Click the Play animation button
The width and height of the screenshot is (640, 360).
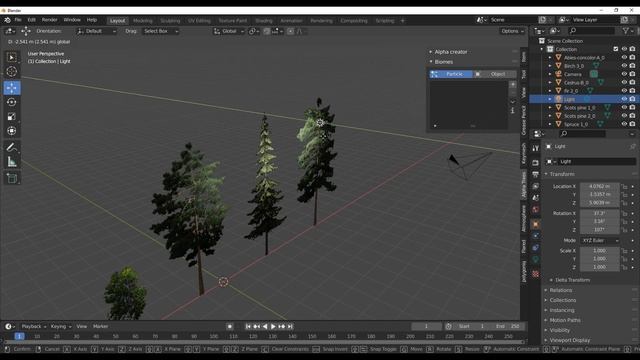(273, 327)
